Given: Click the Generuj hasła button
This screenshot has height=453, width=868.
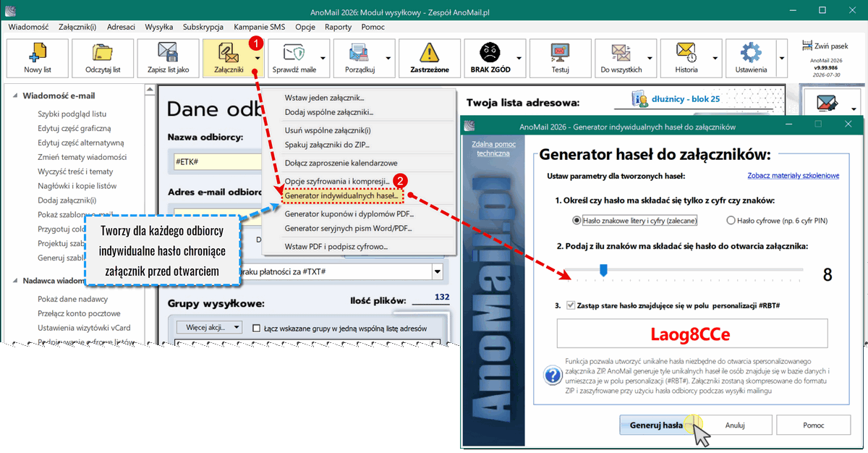Looking at the screenshot, I should [x=656, y=425].
